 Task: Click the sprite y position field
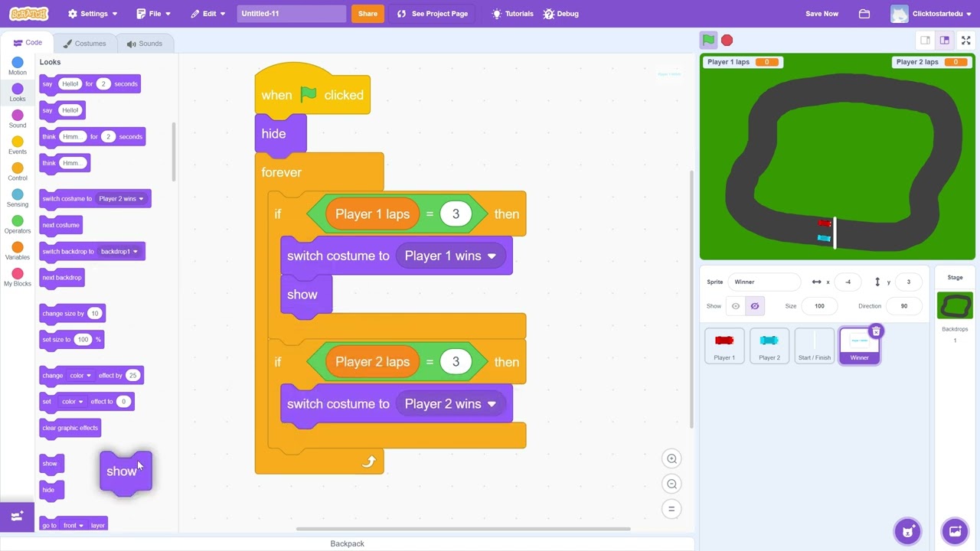coord(909,282)
